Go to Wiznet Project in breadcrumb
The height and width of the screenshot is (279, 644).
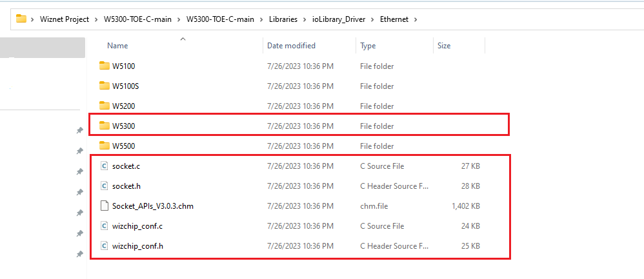pyautogui.click(x=65, y=19)
